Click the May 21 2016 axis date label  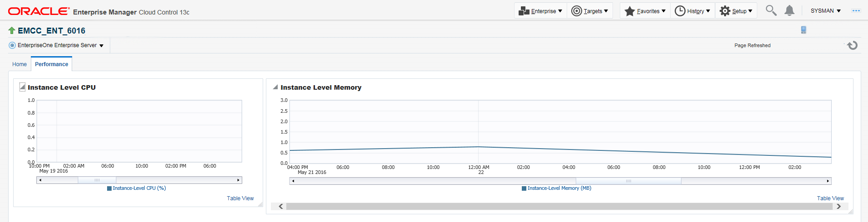pos(312,173)
